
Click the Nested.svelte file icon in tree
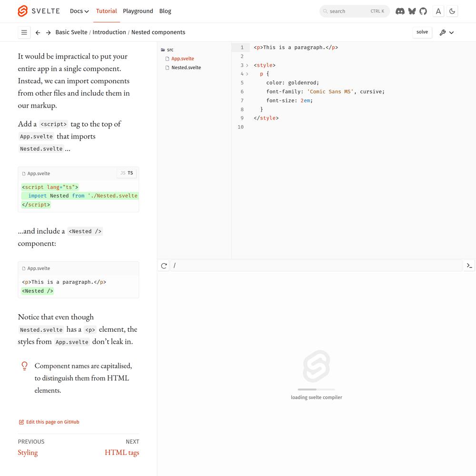click(x=167, y=68)
